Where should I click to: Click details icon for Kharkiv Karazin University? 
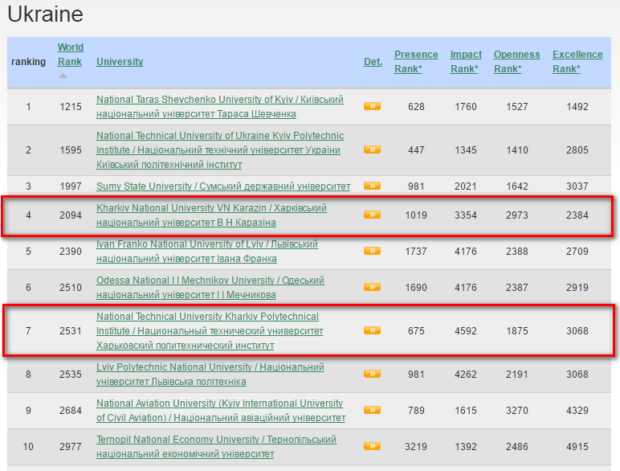click(372, 214)
